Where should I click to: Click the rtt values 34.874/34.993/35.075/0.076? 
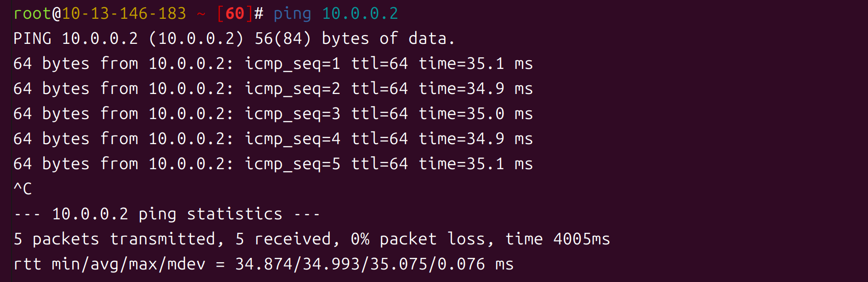(360, 264)
